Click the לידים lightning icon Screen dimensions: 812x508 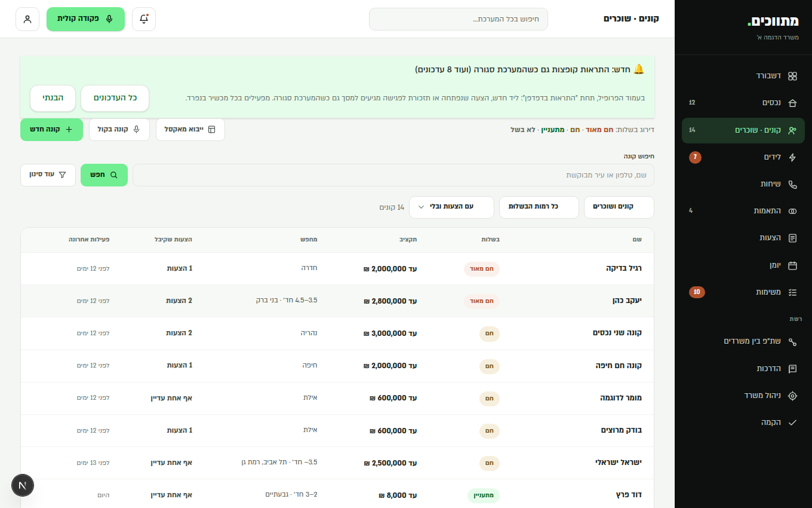792,157
